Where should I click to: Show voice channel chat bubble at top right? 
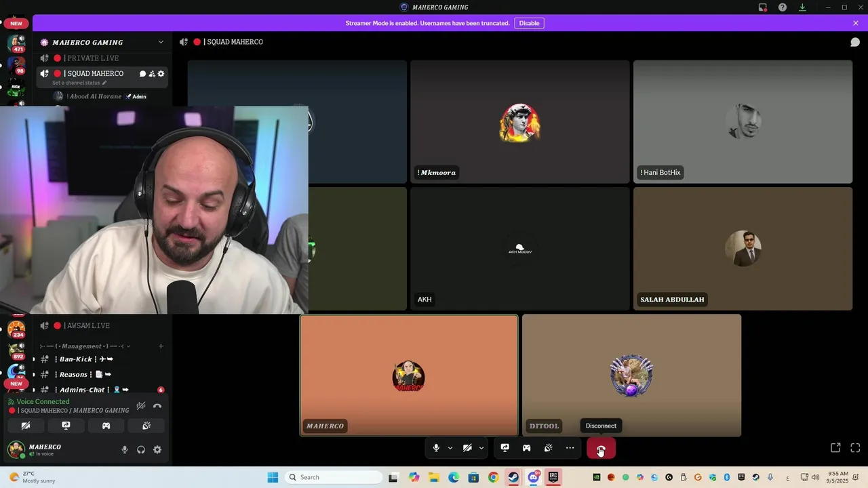[x=855, y=42]
